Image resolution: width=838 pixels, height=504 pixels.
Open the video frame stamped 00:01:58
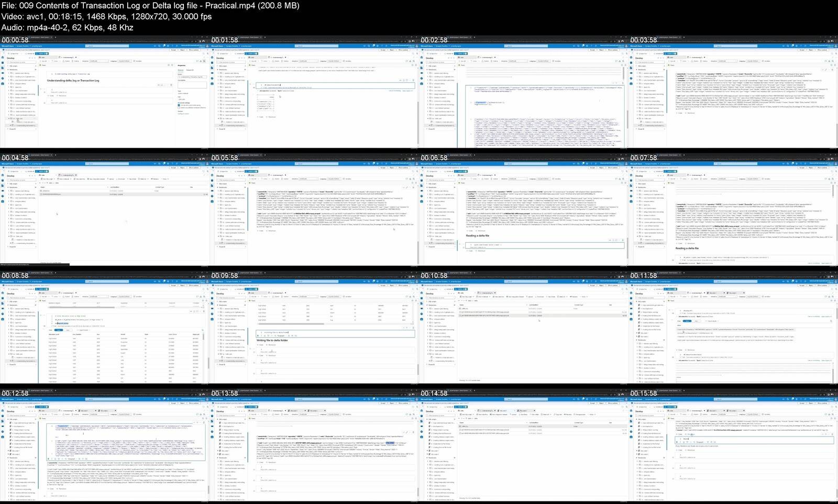point(314,92)
